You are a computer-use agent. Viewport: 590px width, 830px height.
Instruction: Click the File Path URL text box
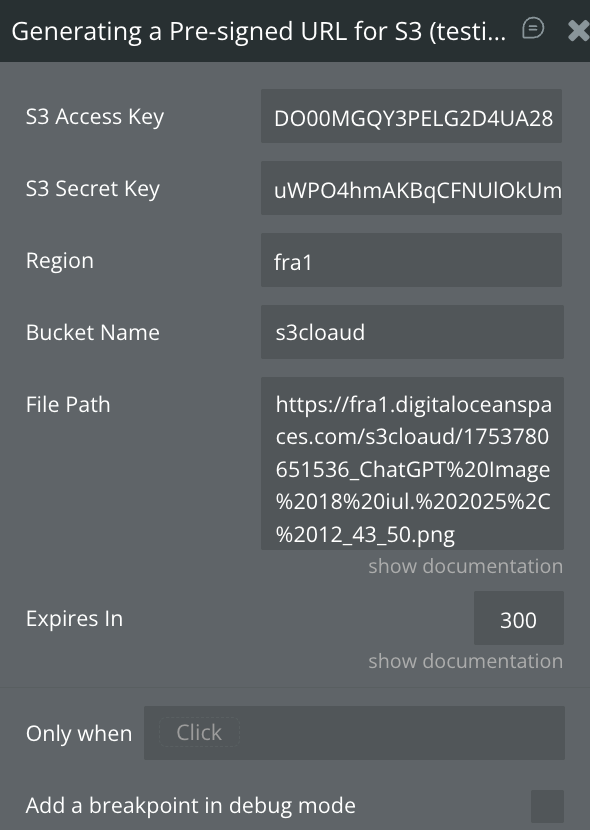pyautogui.click(x=412, y=464)
